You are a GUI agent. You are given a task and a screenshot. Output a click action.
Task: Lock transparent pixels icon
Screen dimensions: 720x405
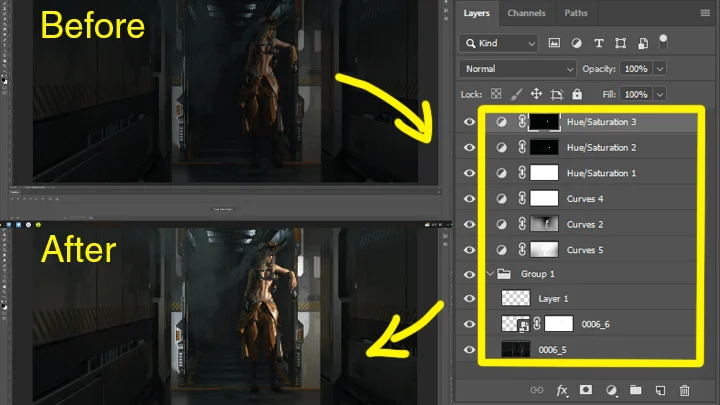[x=496, y=94]
